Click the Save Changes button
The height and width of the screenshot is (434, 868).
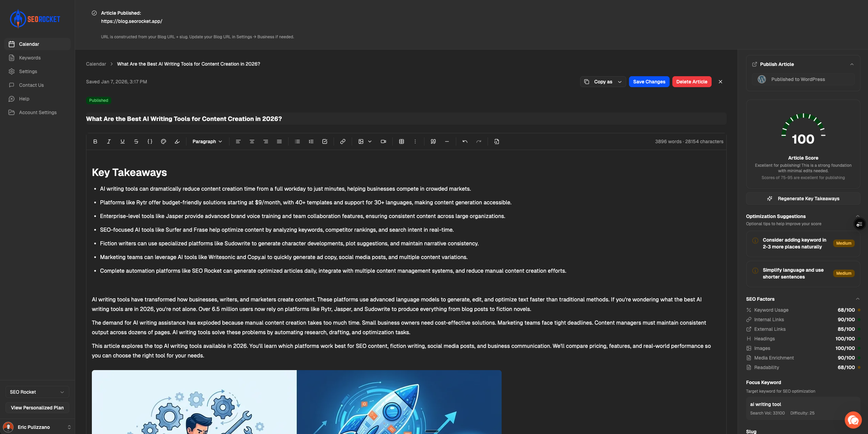(x=649, y=82)
